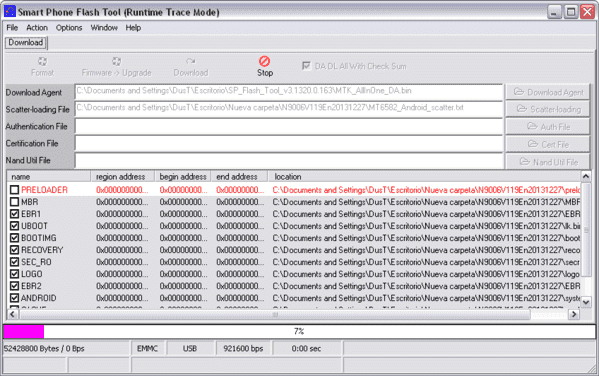Maximize the Flash Tool window
The height and width of the screenshot is (376, 599).
[x=571, y=12]
